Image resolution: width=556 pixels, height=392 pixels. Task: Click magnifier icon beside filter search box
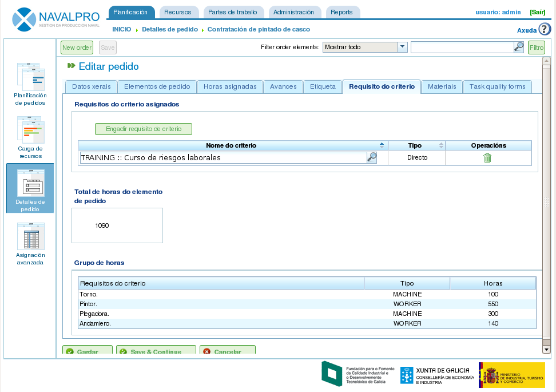[x=519, y=47]
